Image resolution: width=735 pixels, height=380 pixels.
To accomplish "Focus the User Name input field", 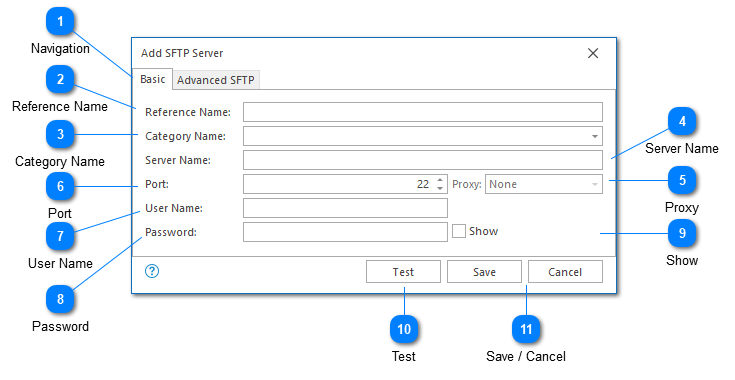I will point(345,208).
